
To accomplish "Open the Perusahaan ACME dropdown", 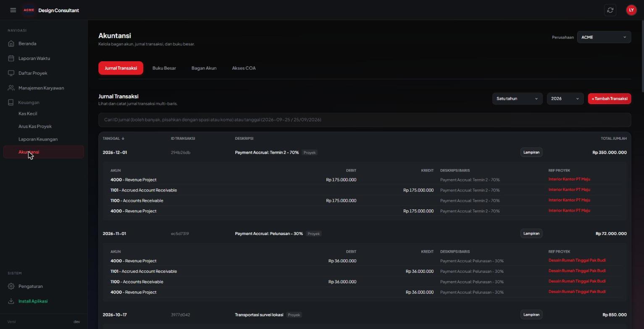I will pos(604,37).
